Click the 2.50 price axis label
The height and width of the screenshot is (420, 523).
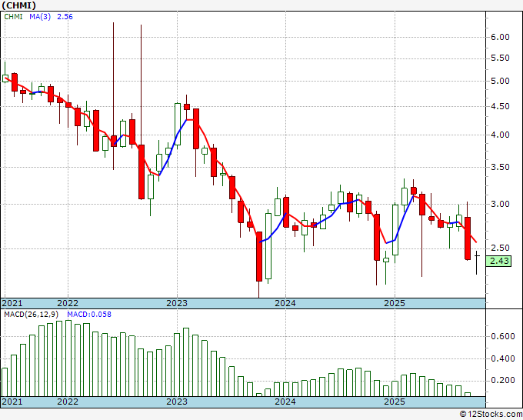tap(500, 248)
